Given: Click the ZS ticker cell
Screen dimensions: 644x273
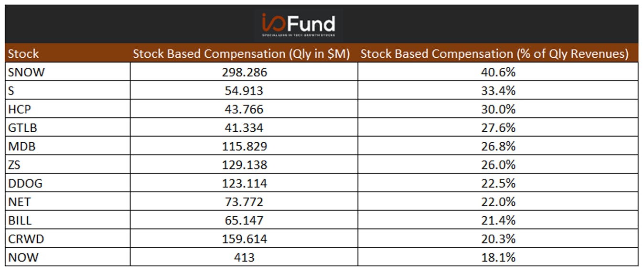Looking at the screenshot, I should point(68,165).
